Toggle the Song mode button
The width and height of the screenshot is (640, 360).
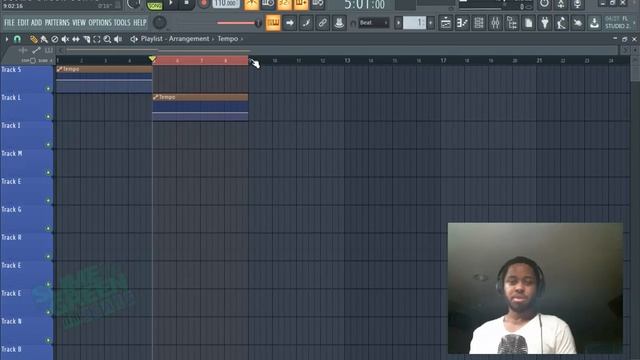coord(155,5)
